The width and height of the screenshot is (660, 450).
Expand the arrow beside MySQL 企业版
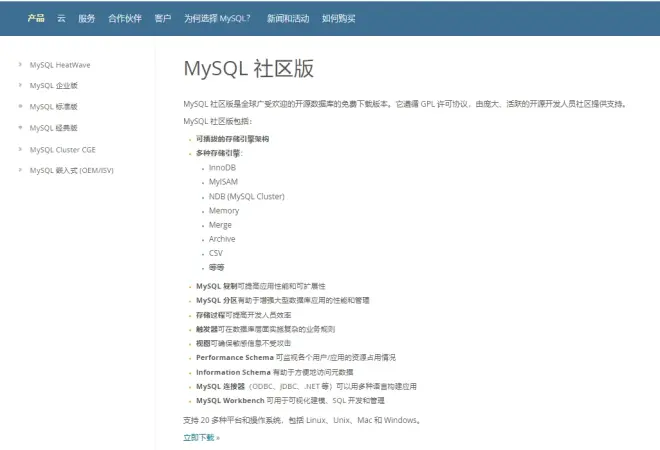pyautogui.click(x=20, y=85)
